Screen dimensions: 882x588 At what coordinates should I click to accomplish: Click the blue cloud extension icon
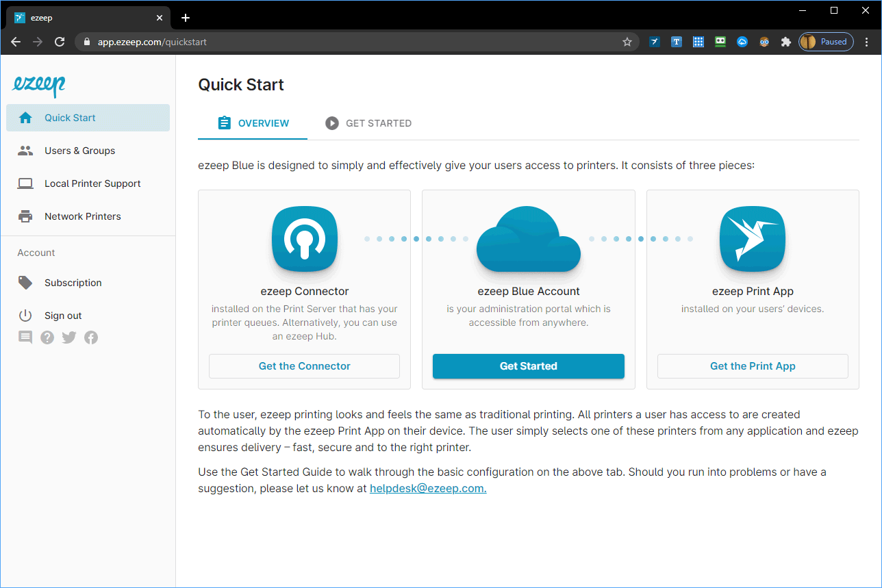pos(742,42)
